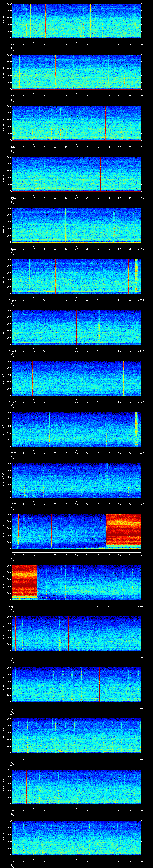Click the 14:44:00 start time label
The height and width of the screenshot is (868, 153).
coord(12,708)
